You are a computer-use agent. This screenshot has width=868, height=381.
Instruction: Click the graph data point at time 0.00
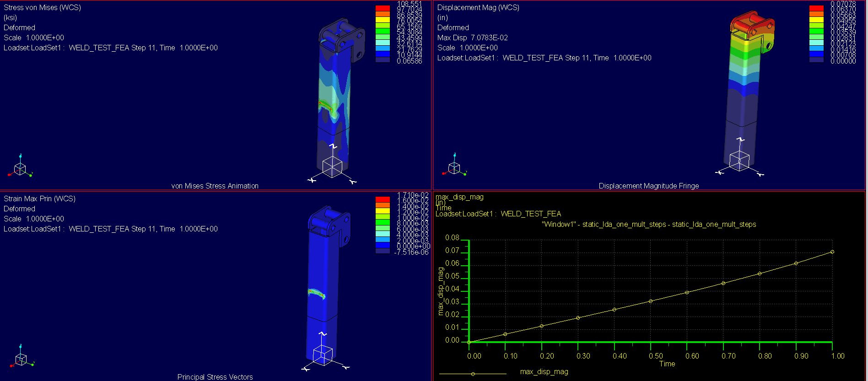tap(469, 342)
